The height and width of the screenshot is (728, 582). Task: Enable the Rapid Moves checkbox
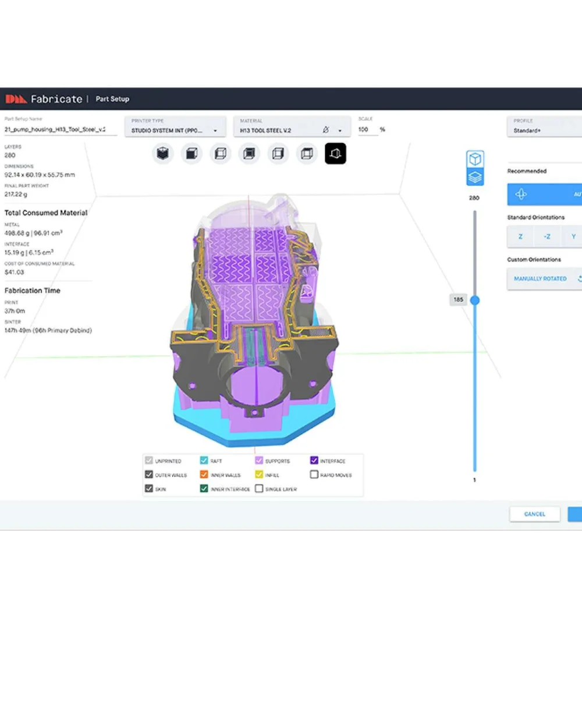click(314, 475)
